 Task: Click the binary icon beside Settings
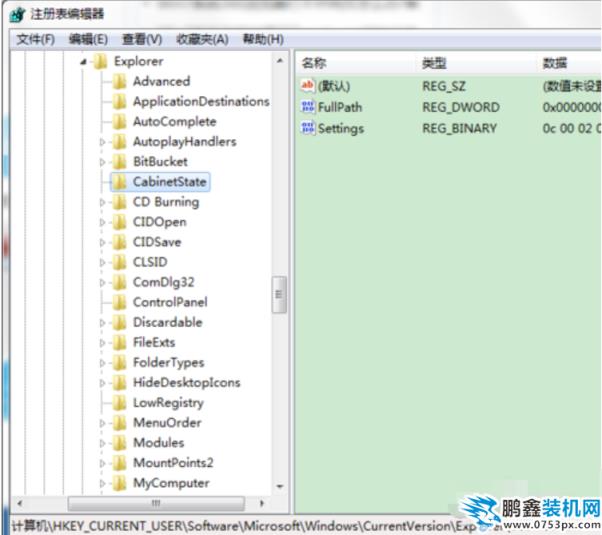[x=308, y=128]
